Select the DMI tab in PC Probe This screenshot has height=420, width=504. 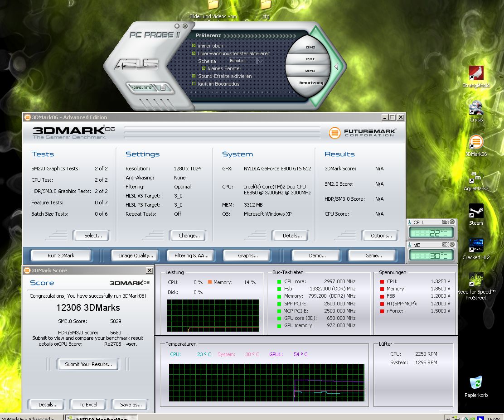310,47
